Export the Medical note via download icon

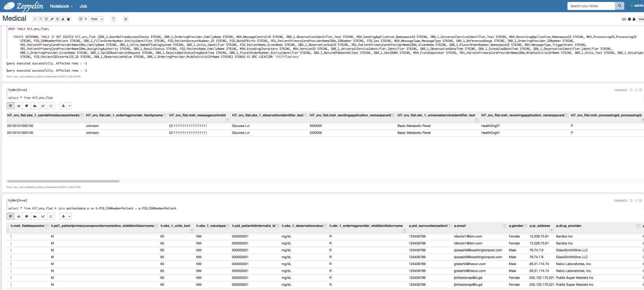click(x=63, y=19)
